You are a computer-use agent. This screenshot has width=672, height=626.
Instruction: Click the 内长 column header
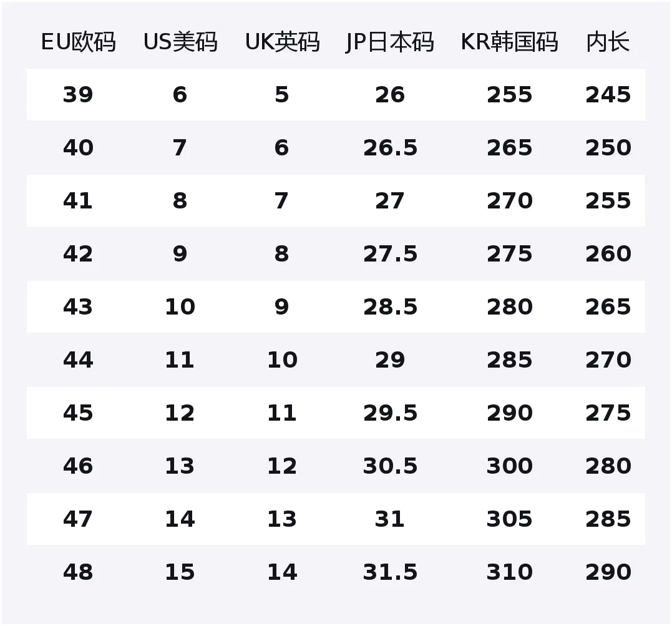[x=608, y=42]
